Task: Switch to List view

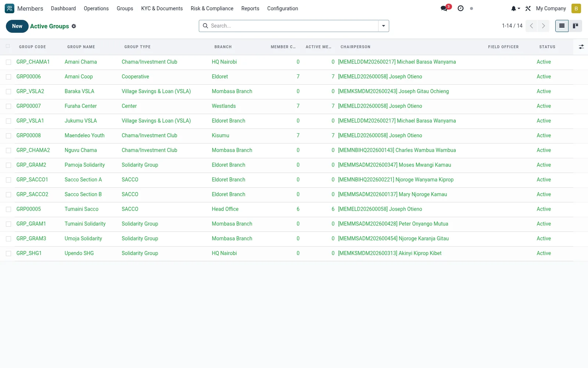Action: click(562, 26)
